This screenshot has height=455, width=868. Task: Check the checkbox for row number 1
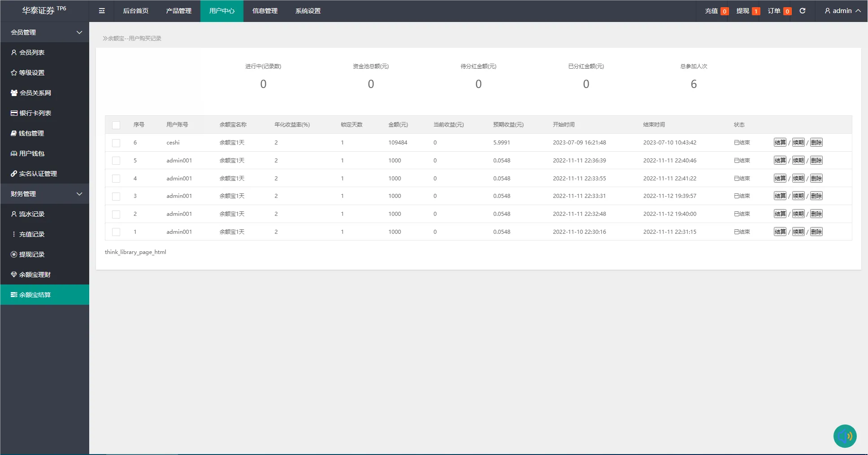(116, 232)
